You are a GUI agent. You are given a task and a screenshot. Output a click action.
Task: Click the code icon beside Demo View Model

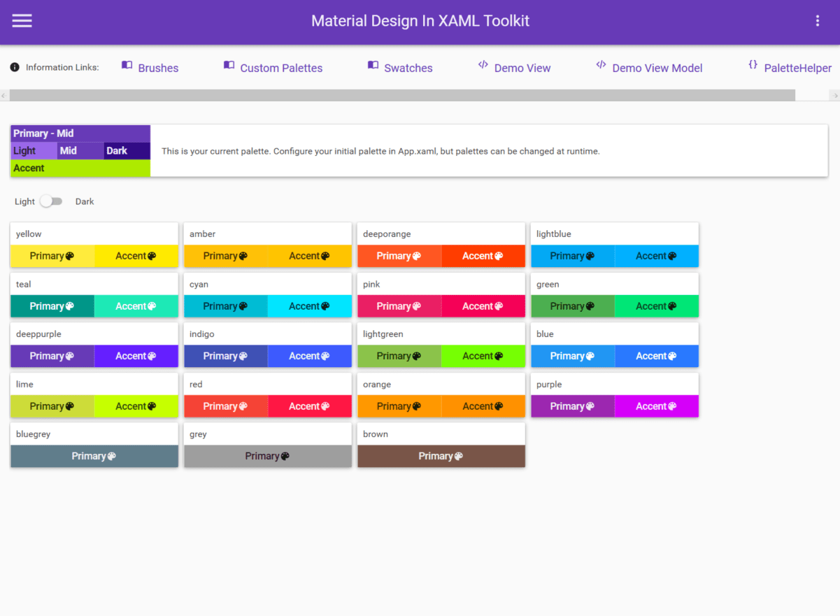pyautogui.click(x=601, y=64)
